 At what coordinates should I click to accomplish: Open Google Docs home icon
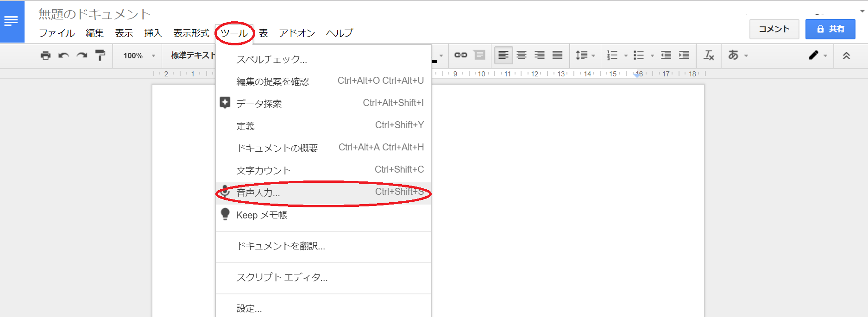(12, 21)
